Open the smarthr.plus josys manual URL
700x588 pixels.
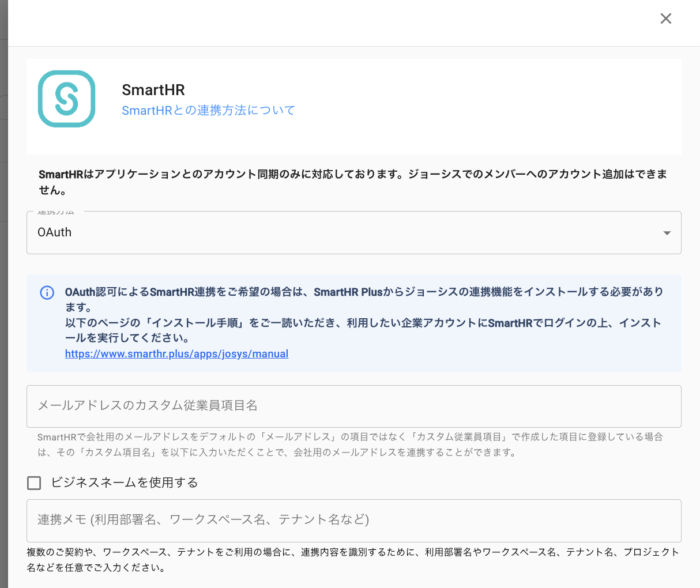click(176, 354)
